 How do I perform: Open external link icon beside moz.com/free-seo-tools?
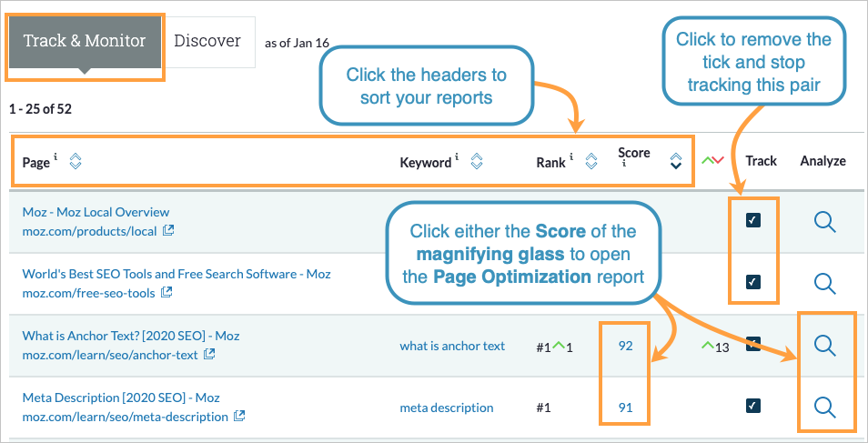167,293
